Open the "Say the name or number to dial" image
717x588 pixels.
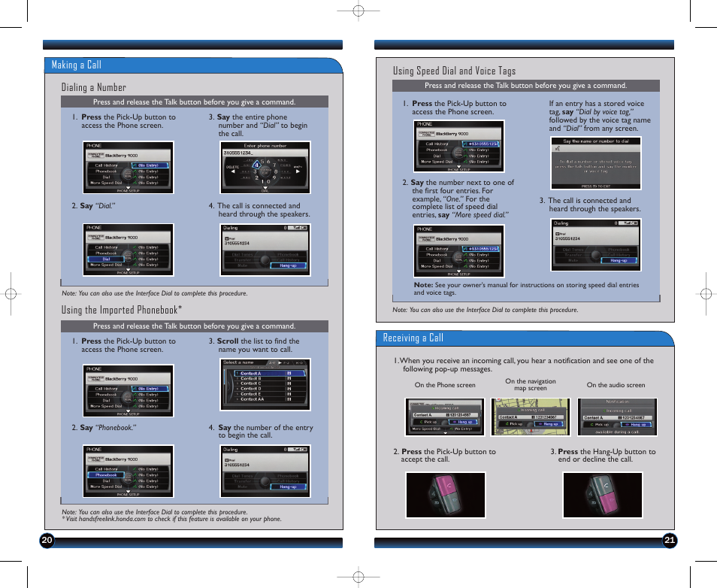[596, 163]
